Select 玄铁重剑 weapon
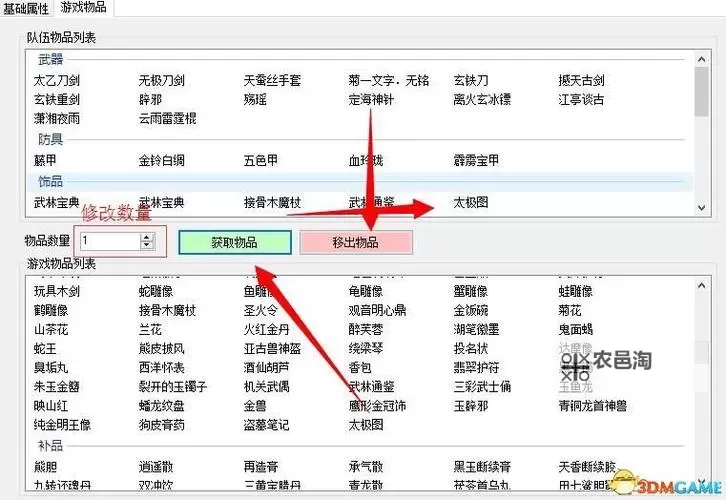Screen dimensions: 726x500 point(56,100)
